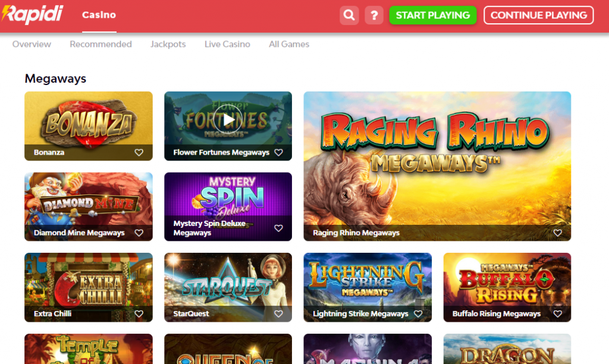Viewport: 609px width, 364px height.
Task: Favorite StarQuest heart icon
Action: point(278,313)
